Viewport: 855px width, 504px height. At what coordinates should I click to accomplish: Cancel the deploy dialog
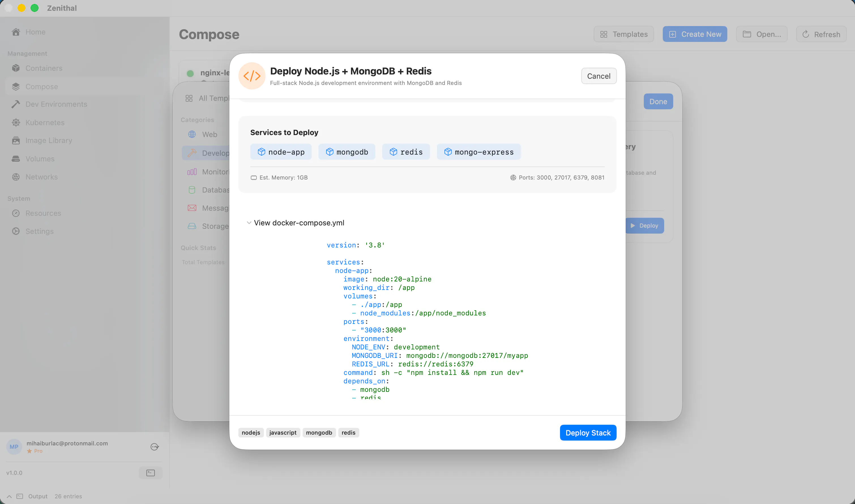pos(598,76)
